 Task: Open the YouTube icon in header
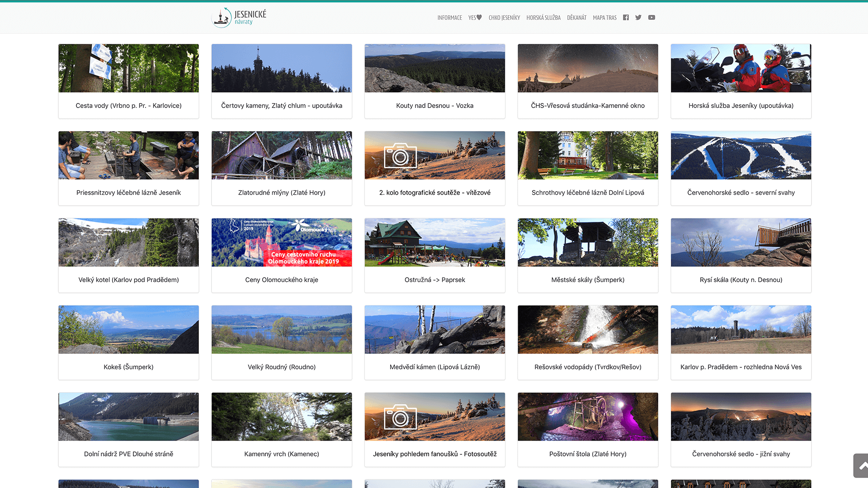point(651,18)
